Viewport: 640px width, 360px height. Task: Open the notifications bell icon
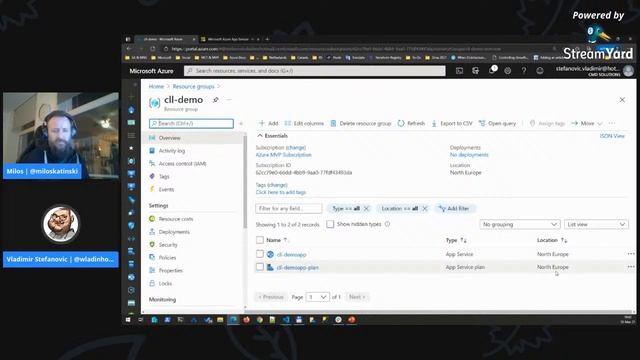click(x=492, y=70)
